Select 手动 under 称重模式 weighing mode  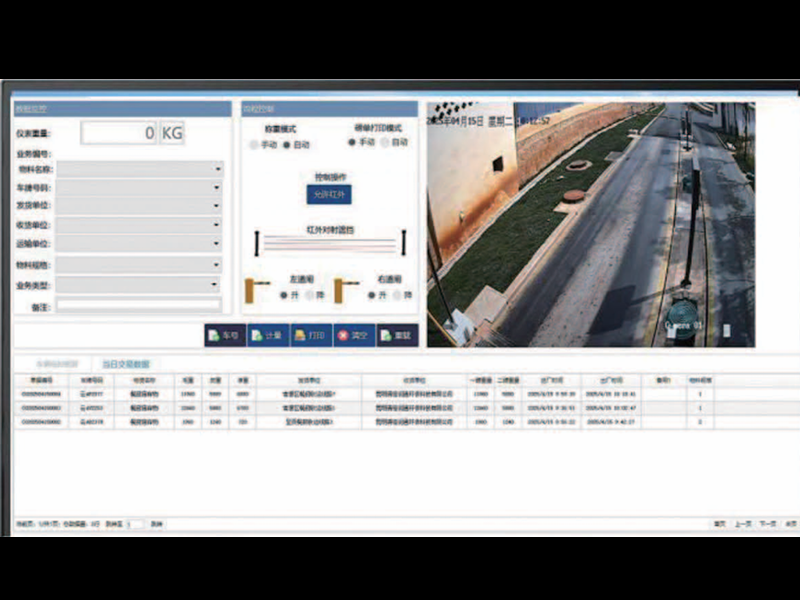253,145
